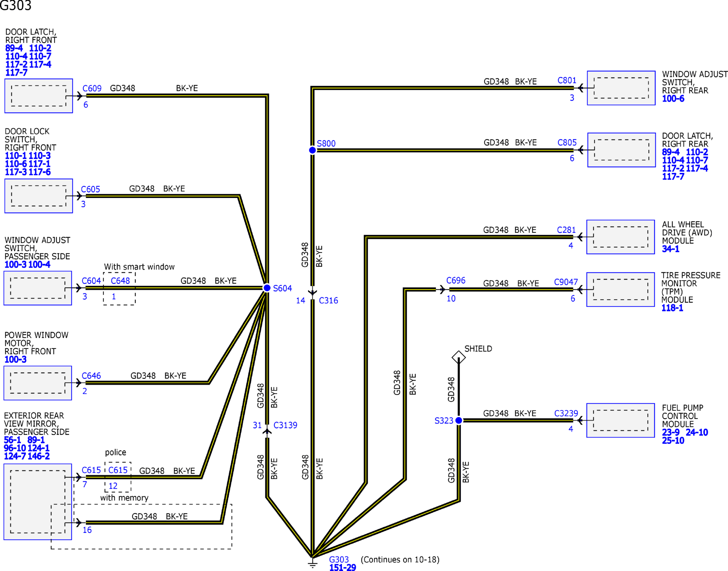Select the Fuel Pump Control Module box
728x571 pixels.
[x=620, y=420]
